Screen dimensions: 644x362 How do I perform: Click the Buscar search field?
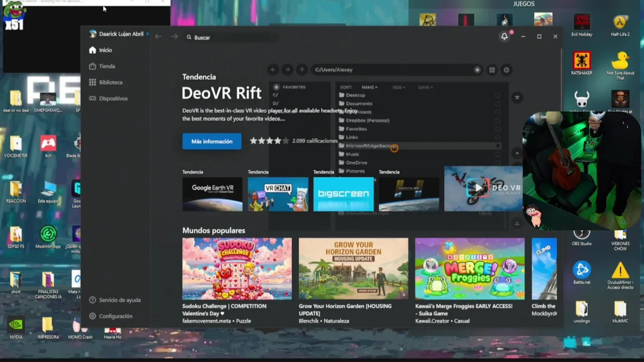tap(231, 37)
